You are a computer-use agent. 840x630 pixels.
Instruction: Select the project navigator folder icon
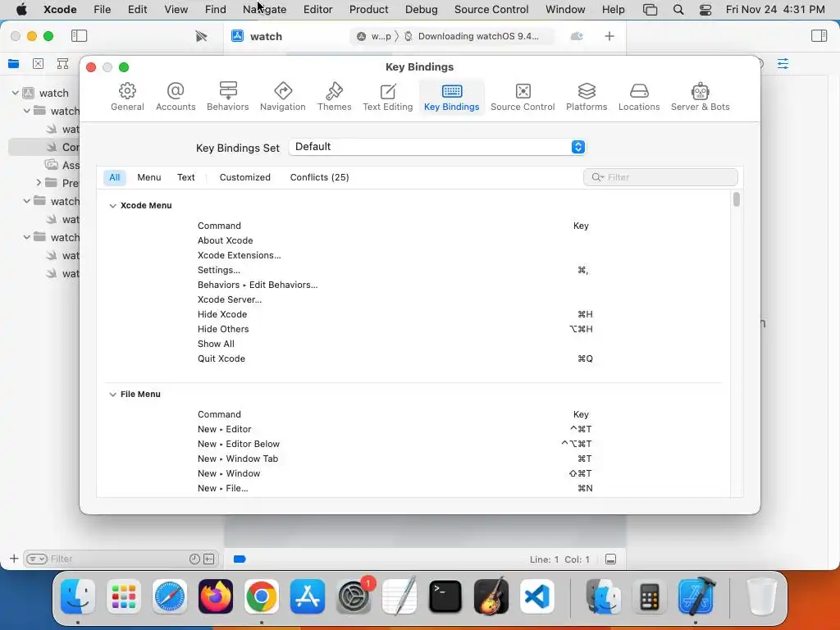pos(13,64)
